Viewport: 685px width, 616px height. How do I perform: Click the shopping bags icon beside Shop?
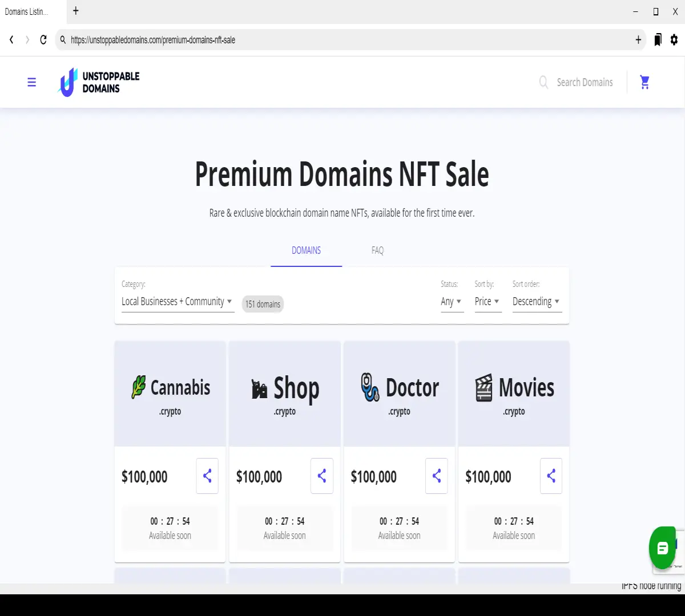pos(259,389)
